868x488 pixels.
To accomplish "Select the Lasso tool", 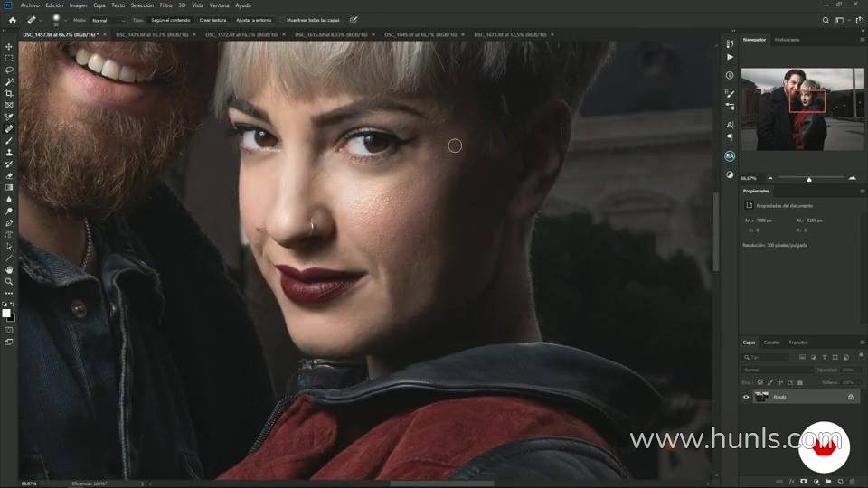I will tap(9, 70).
